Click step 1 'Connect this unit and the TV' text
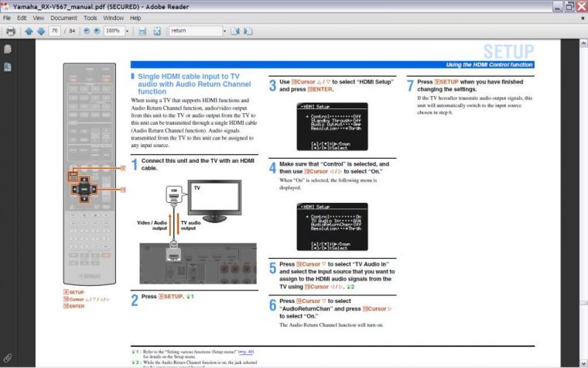 [x=197, y=164]
